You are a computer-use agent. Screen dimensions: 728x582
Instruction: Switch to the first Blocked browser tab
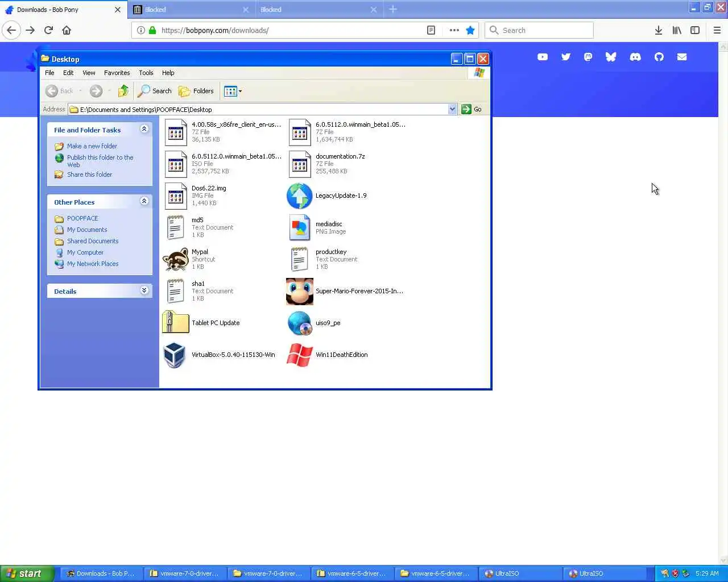(x=191, y=9)
